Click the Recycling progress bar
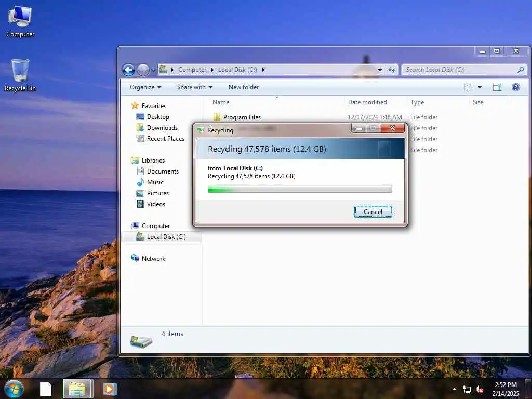This screenshot has height=399, width=532. [x=300, y=189]
